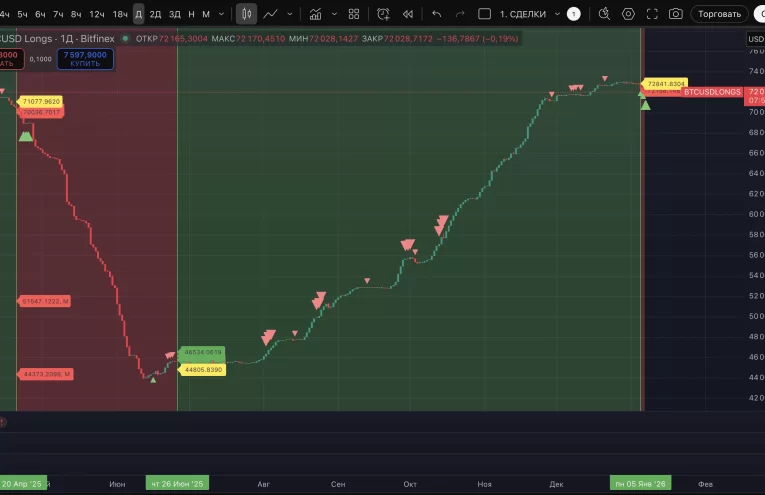
Task: Click the red down-arrow marker above December peak
Action: click(604, 78)
